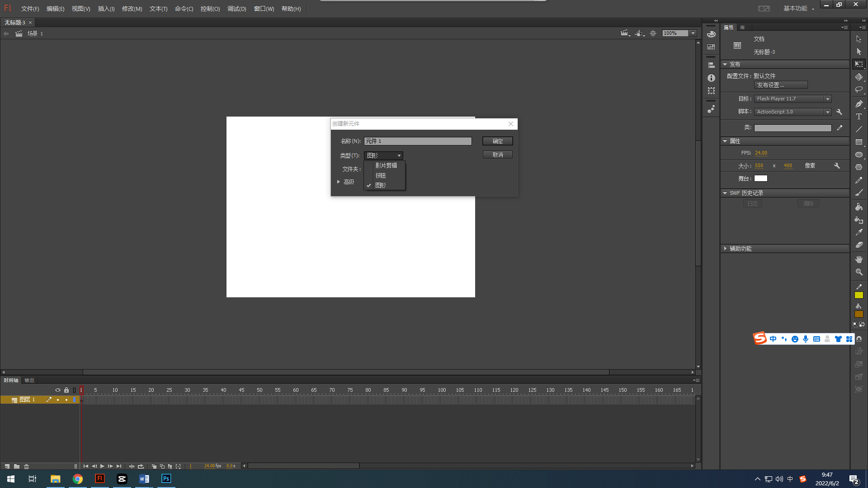Choose the Lasso tool
868x488 pixels.
(x=859, y=90)
